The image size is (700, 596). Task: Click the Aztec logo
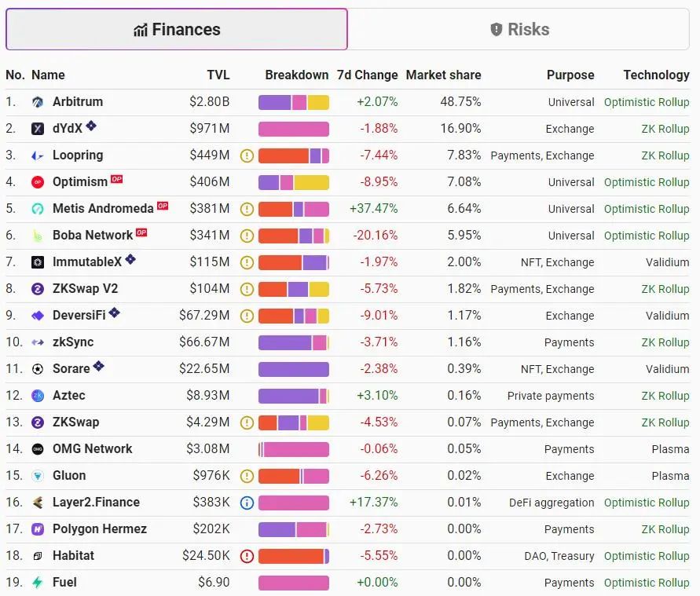38,396
